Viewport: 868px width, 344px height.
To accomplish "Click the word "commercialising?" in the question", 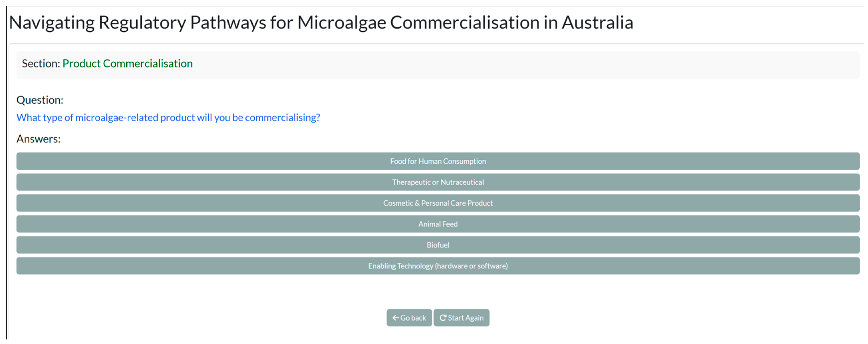I will point(282,118).
